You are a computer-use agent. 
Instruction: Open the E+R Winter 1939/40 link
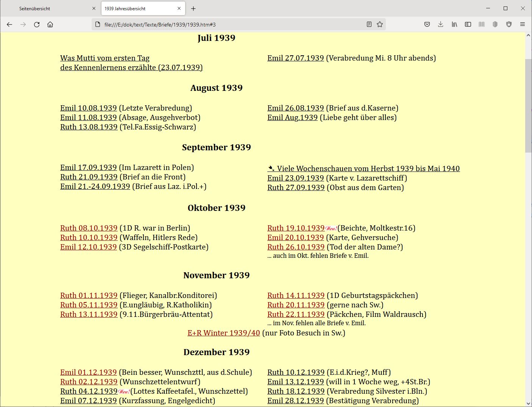pyautogui.click(x=223, y=333)
